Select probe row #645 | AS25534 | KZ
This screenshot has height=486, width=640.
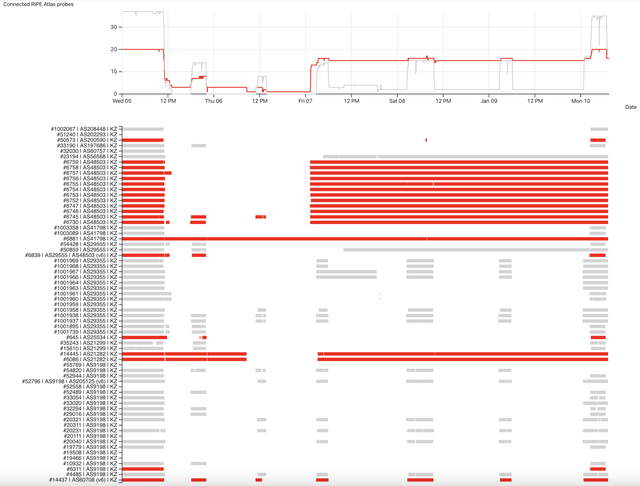click(91, 337)
